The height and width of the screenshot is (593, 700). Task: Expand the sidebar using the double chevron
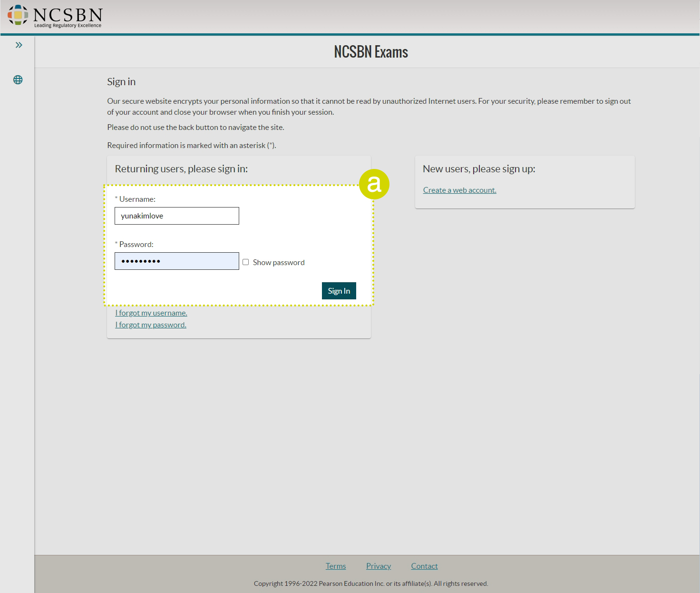point(19,45)
